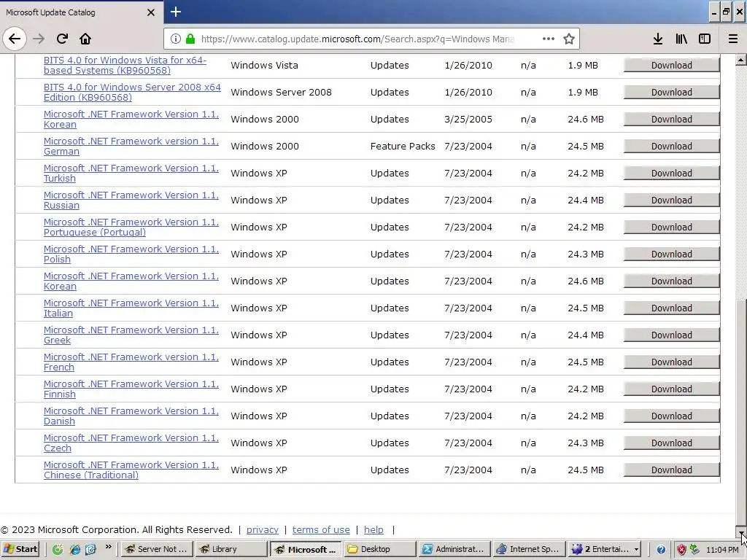Click the blue help tray icon
The image size is (747, 560).
tap(661, 550)
